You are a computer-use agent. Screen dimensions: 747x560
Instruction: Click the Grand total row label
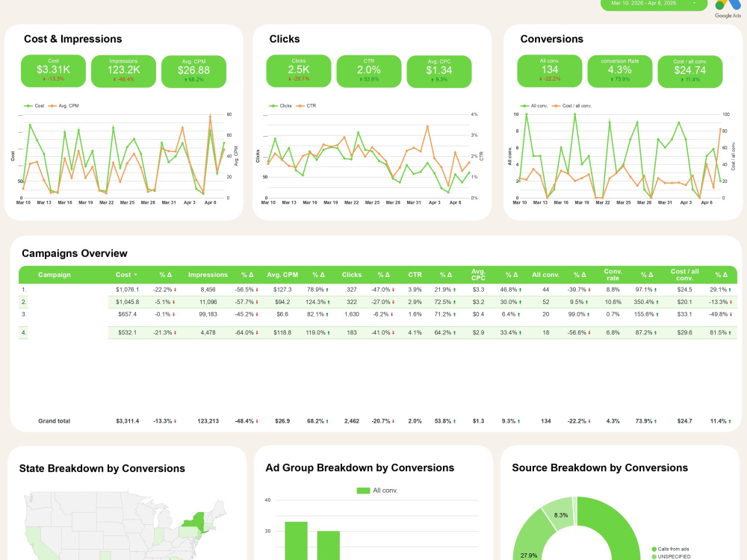click(55, 421)
